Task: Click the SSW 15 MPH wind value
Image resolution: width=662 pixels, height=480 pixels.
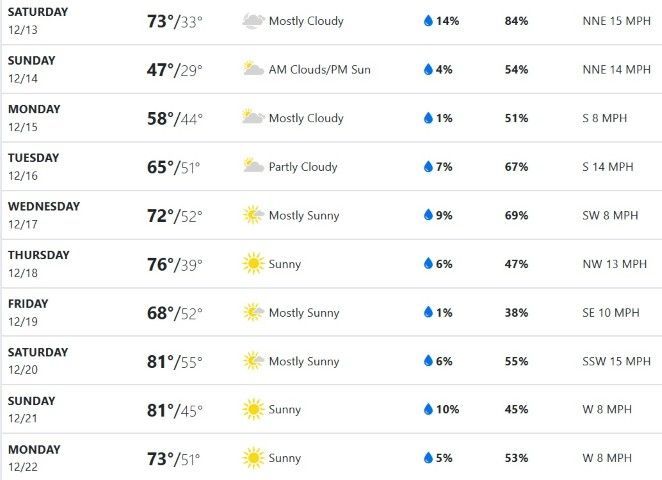Action: point(615,361)
